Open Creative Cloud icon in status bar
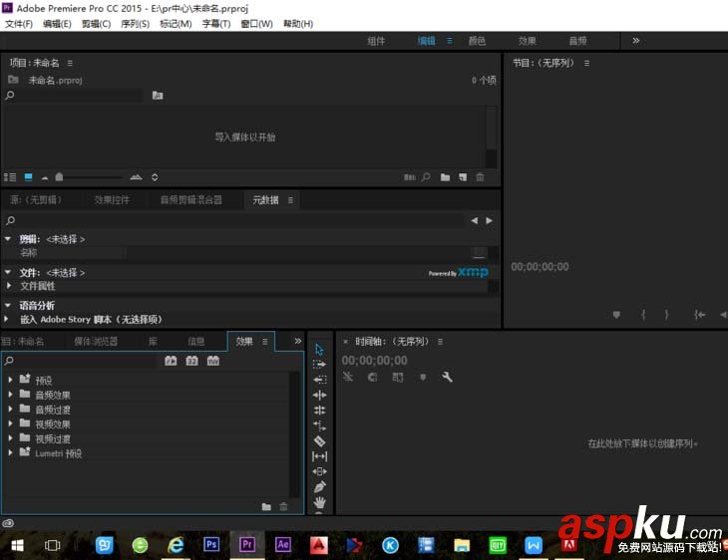 click(8, 523)
